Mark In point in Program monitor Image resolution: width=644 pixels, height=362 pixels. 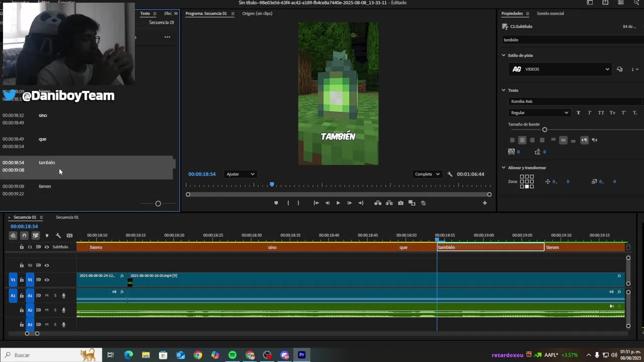[x=288, y=203]
